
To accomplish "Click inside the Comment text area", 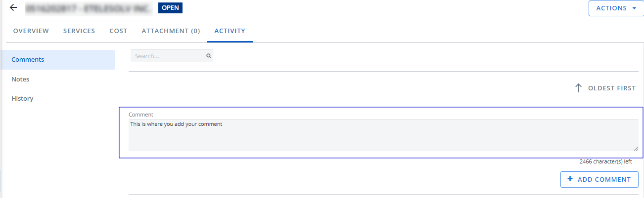I will (381, 136).
